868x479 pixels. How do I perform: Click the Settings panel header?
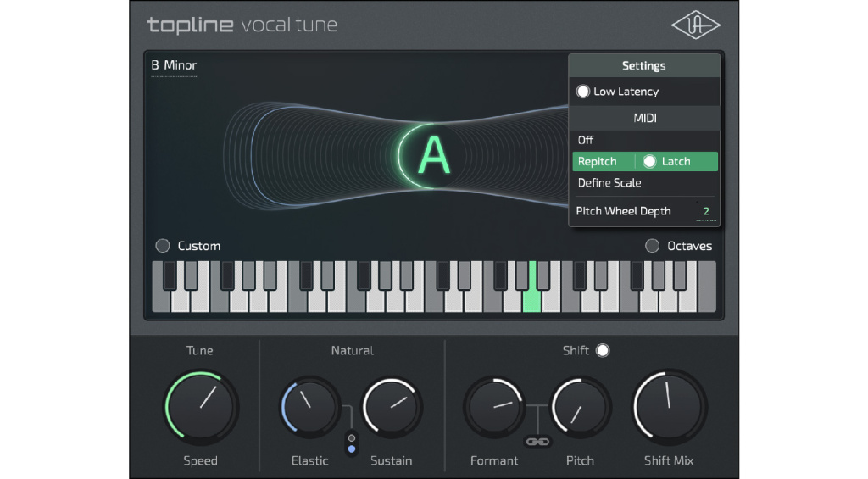tap(644, 66)
